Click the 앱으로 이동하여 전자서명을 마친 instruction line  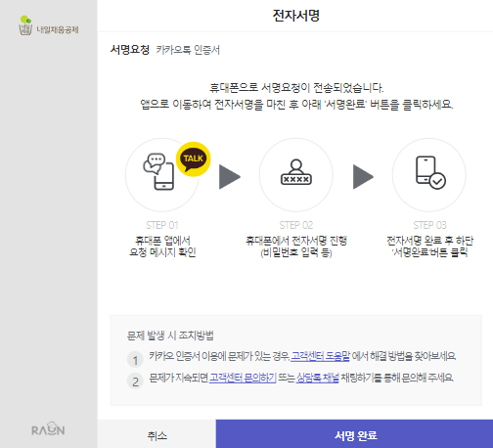[296, 105]
